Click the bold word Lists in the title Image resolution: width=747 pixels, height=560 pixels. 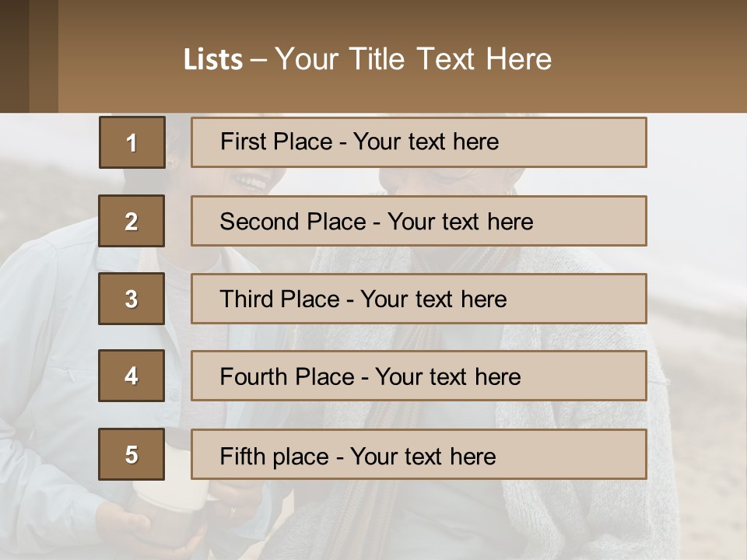212,60
